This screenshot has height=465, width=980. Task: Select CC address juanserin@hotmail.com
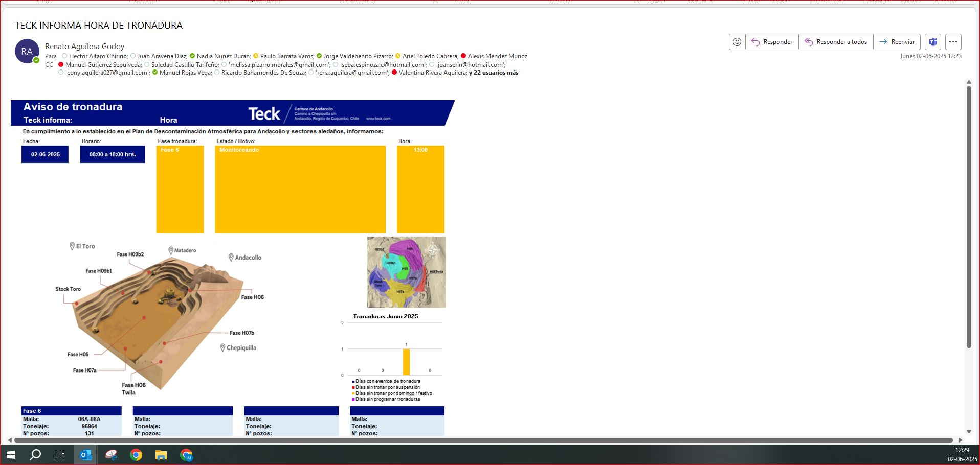point(471,65)
